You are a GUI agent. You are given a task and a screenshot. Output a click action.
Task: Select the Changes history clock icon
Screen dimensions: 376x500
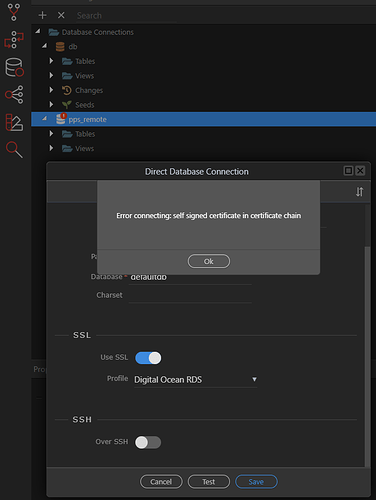click(x=67, y=90)
